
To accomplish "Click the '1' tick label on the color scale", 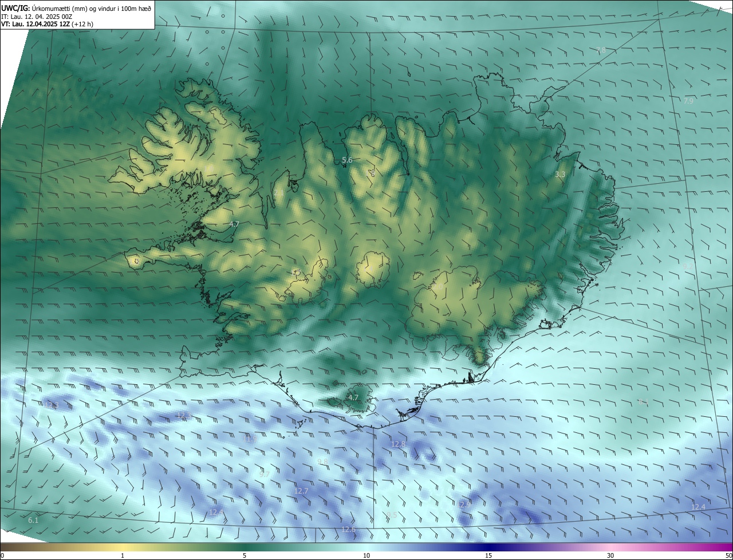I will pyautogui.click(x=123, y=556).
